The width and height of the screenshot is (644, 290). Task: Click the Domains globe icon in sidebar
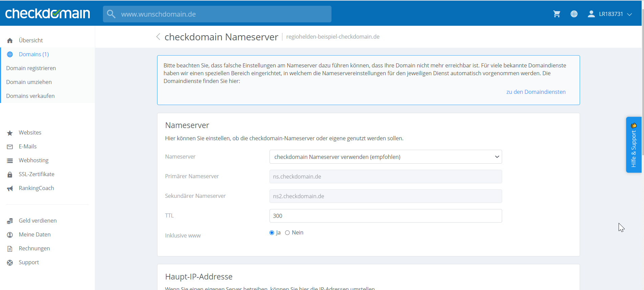[x=10, y=55]
